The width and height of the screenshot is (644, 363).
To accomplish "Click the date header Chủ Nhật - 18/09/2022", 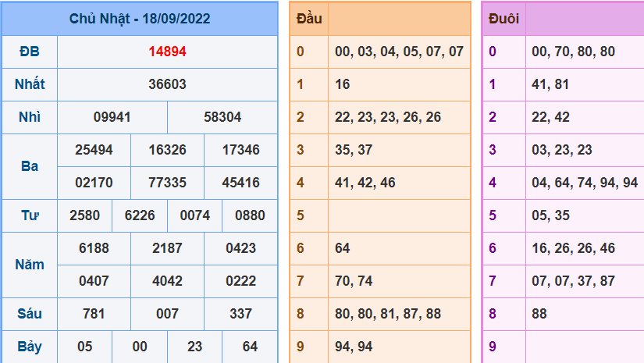I will coord(140,19).
